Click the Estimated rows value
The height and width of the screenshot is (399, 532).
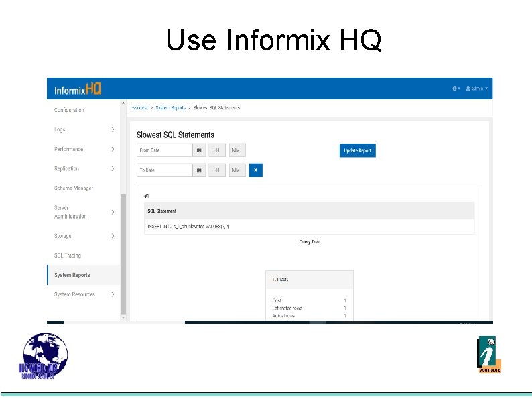pyautogui.click(x=345, y=308)
